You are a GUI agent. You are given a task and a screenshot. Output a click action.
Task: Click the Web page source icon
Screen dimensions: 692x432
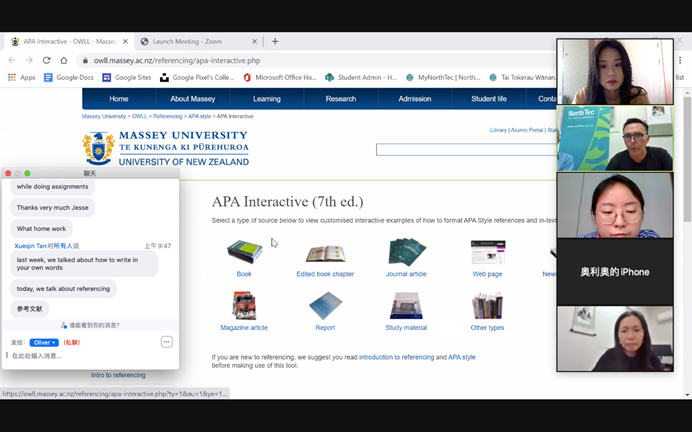pos(488,252)
